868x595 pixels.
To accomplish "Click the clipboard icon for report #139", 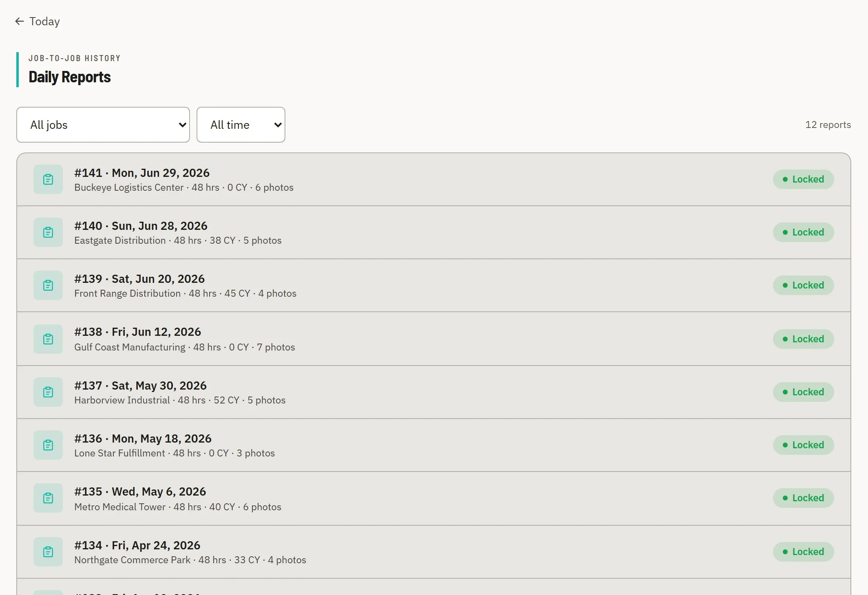I will pyautogui.click(x=48, y=285).
